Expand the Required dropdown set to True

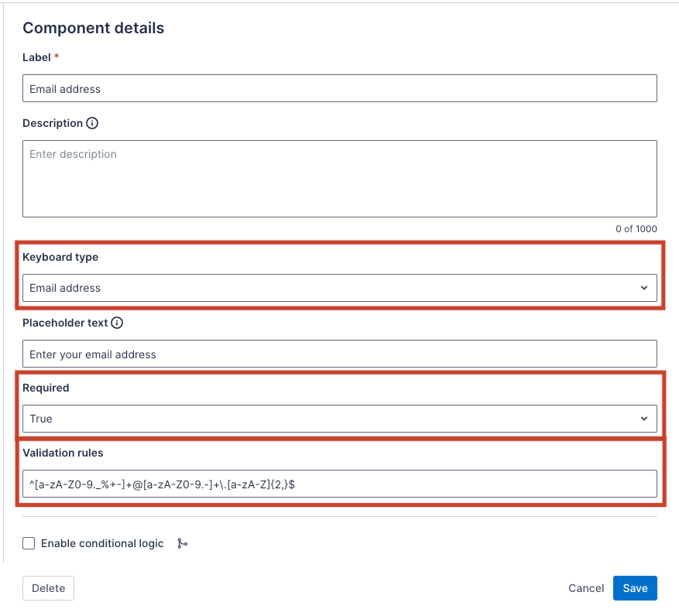tap(339, 419)
